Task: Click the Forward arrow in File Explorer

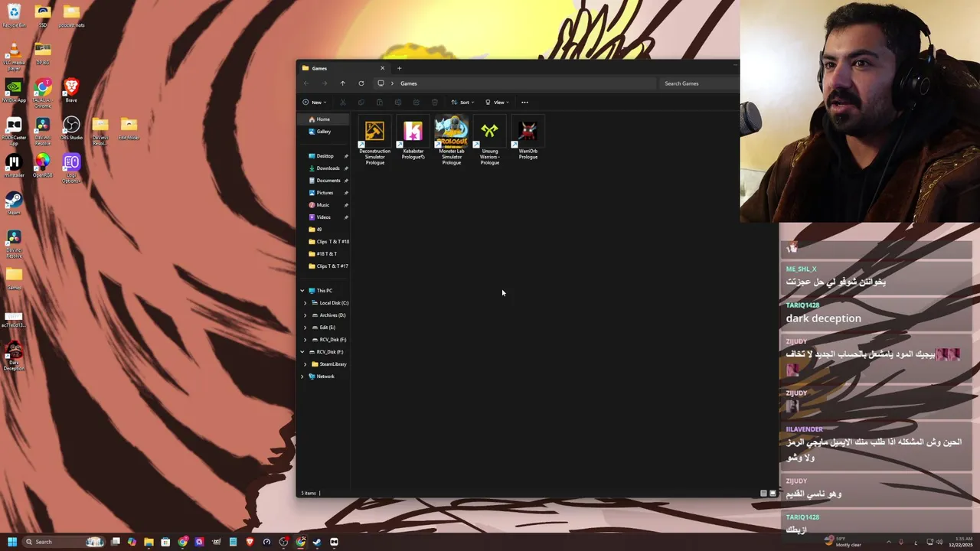Action: pos(324,83)
